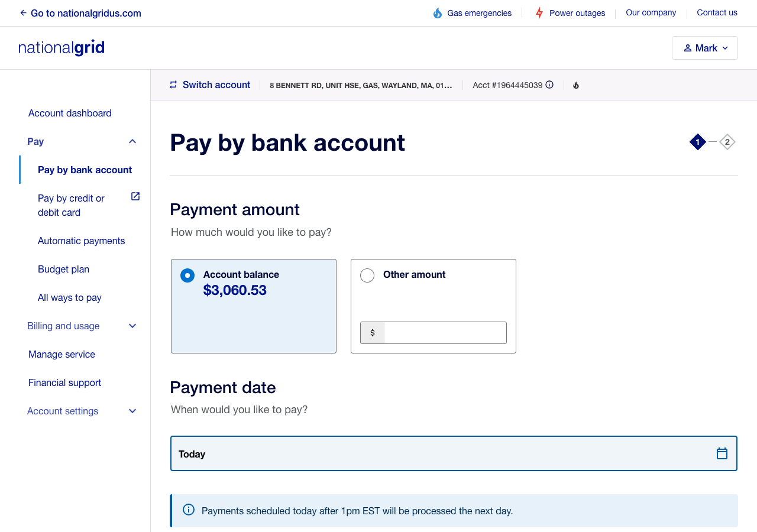Screen dimensions: 757x532
Task: Go to step 2 diamond indicator
Action: [x=727, y=142]
